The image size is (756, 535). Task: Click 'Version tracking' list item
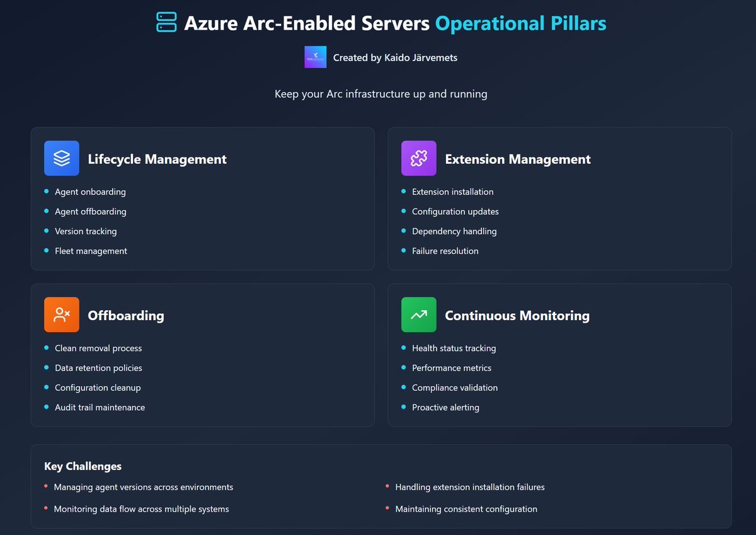coord(86,231)
